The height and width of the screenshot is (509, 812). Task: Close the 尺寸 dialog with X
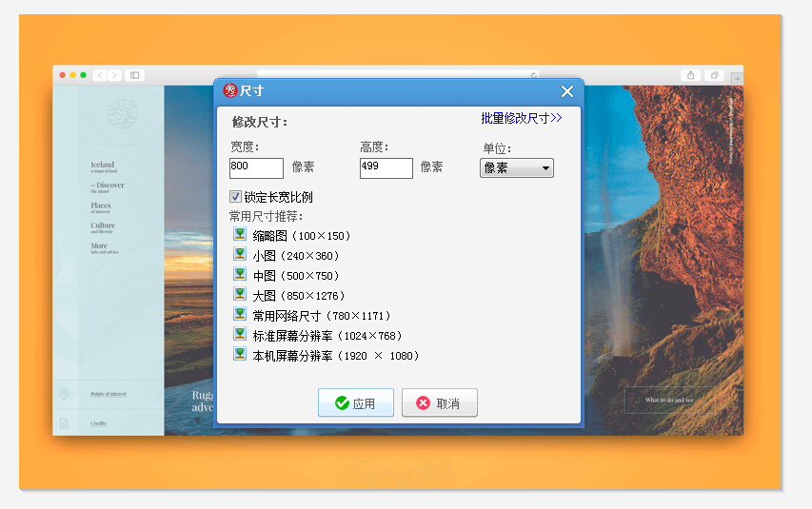pyautogui.click(x=567, y=91)
